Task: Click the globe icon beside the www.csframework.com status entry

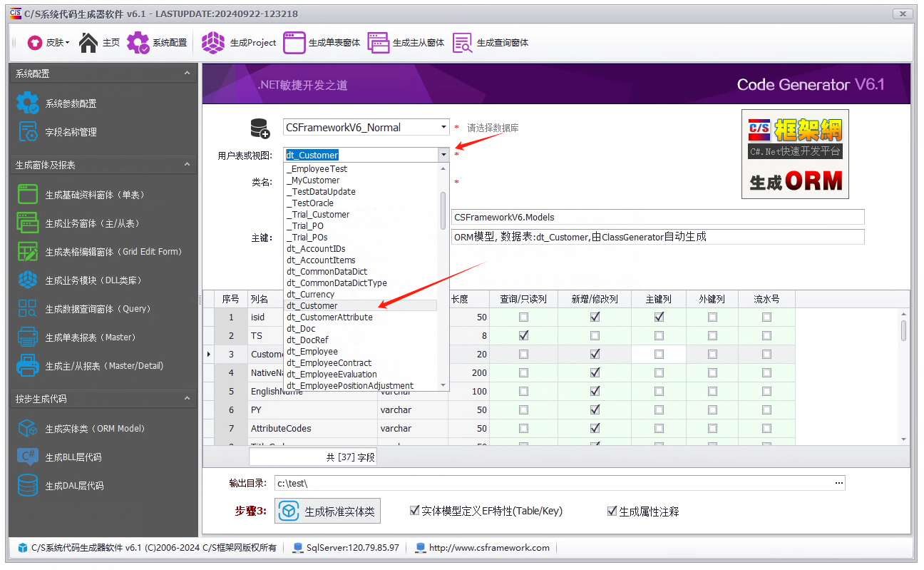Action: click(421, 548)
